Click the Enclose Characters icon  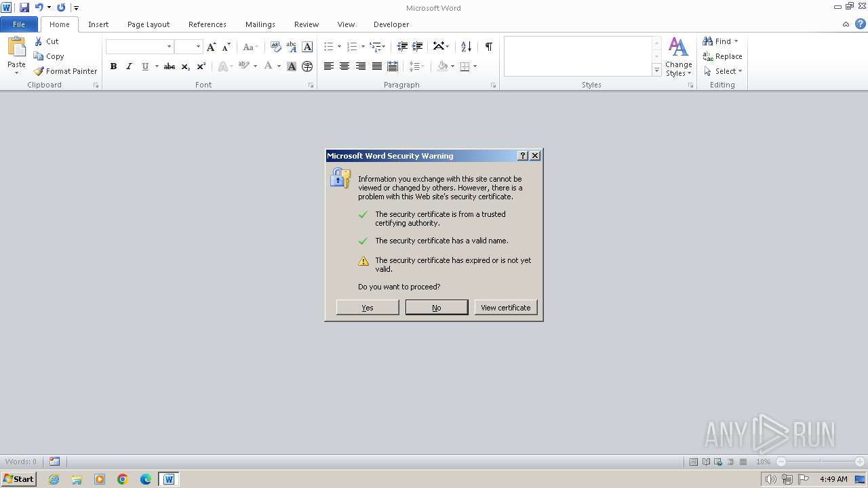(x=307, y=66)
